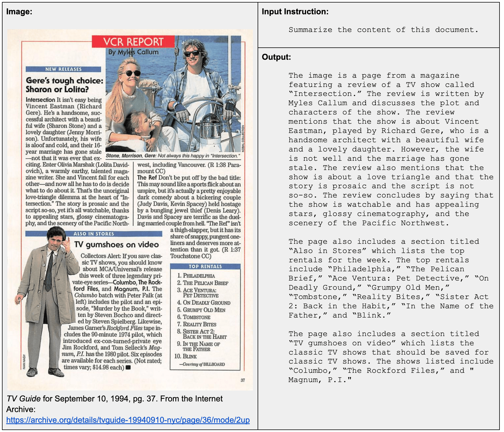Click the "Image:" label above the magazine page
Screen dimensions: 504x432
pyautogui.click(x=19, y=12)
